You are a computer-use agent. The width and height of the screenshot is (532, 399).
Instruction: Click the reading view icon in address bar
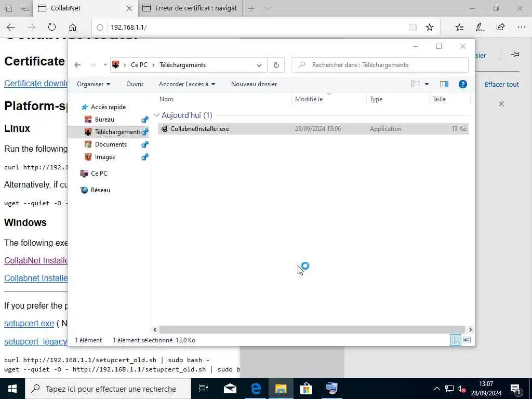tap(413, 27)
